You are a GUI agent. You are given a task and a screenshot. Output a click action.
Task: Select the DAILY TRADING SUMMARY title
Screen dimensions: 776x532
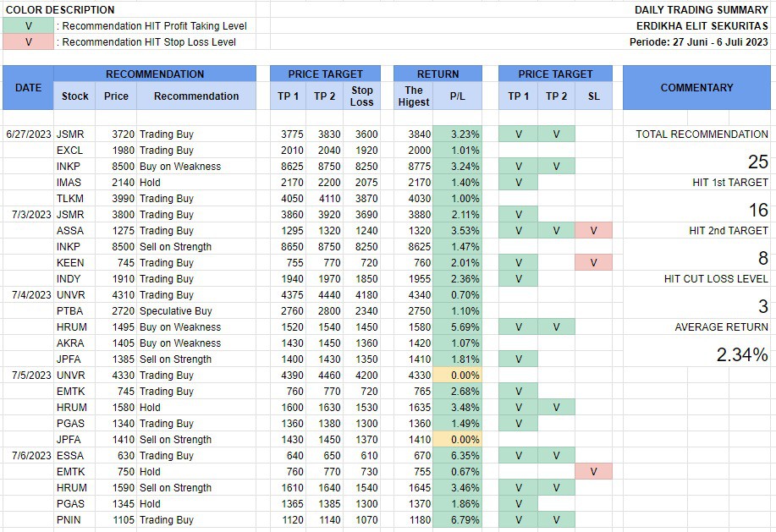701,10
